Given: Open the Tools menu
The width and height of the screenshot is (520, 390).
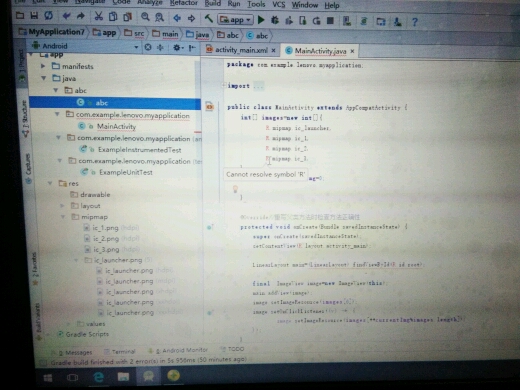Looking at the screenshot, I should (256, 4).
